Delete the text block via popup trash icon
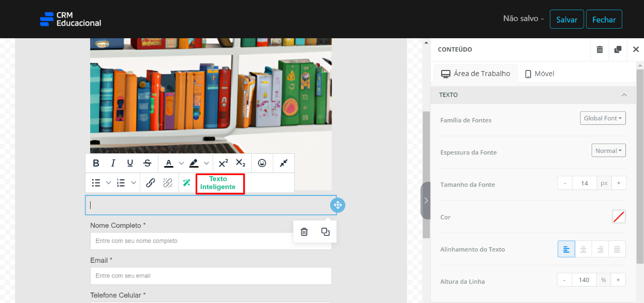 (x=304, y=232)
